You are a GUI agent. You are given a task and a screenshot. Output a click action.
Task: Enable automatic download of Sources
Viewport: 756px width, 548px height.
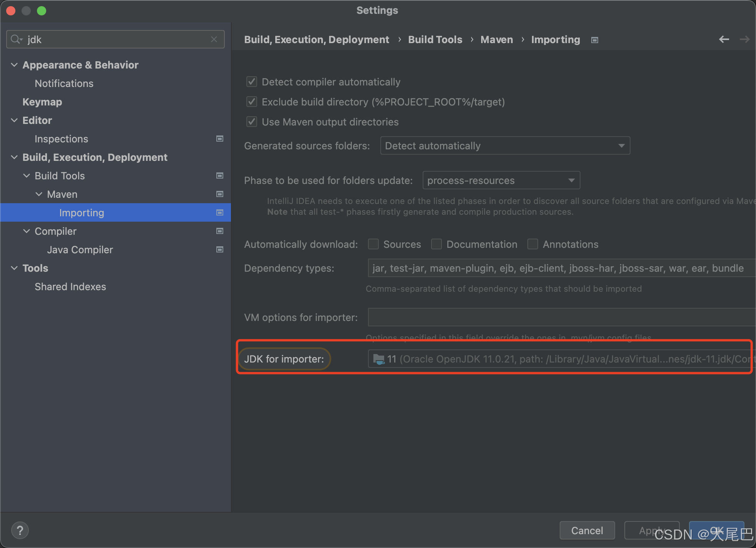tap(373, 244)
